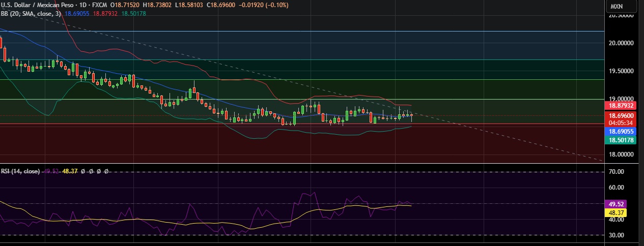The height and width of the screenshot is (246, 644).
Task: Click the 20.00000 price scale mark
Action: point(620,43)
